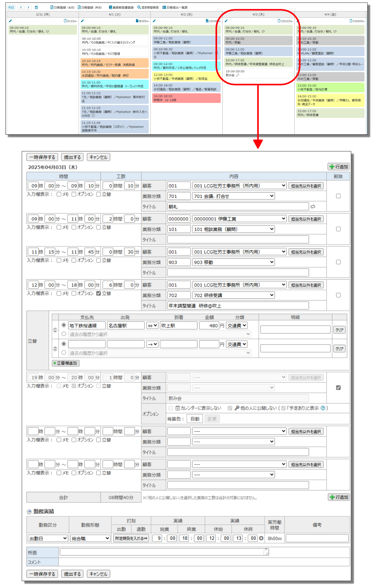Go to next week arrow
Screen dimensions: 376x588
[x=28, y=7]
